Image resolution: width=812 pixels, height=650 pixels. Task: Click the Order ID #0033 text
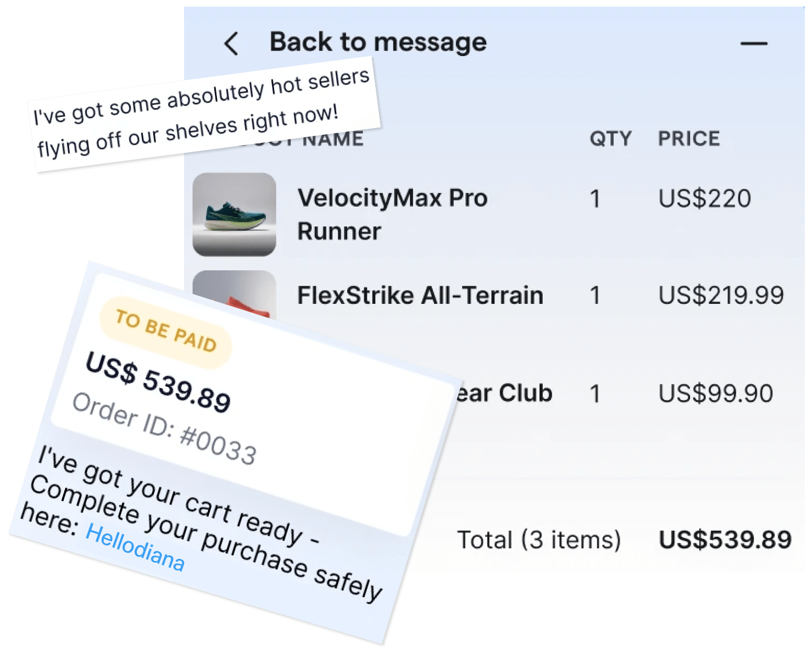164,429
